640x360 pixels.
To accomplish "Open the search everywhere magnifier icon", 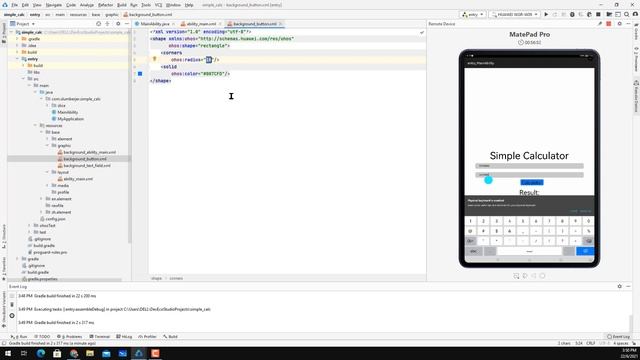I will (627, 14).
